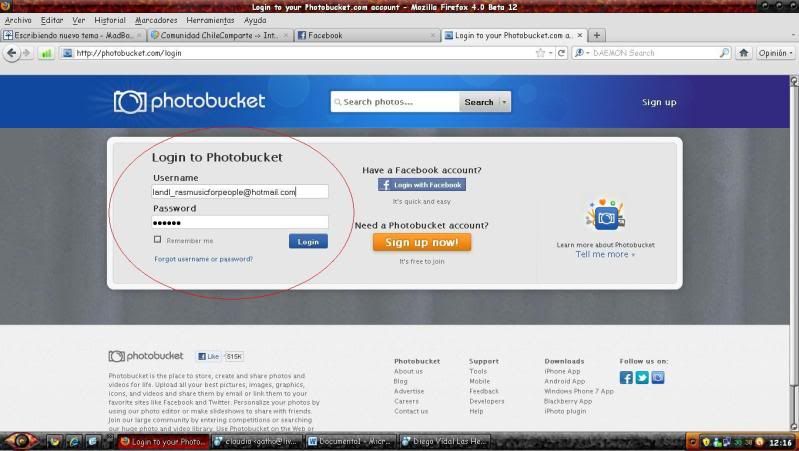Click Forgot username or password? link
This screenshot has width=799, height=451.
click(203, 259)
